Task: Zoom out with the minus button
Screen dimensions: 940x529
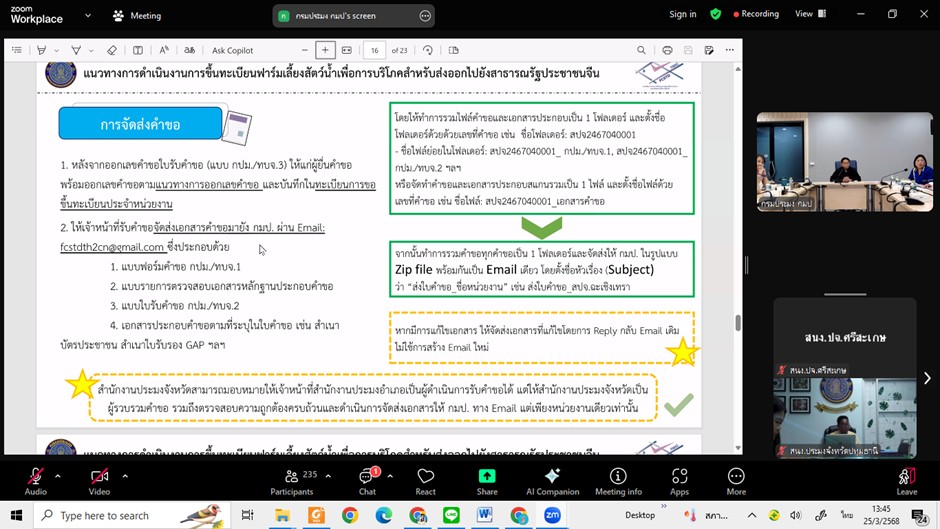Action: click(305, 50)
